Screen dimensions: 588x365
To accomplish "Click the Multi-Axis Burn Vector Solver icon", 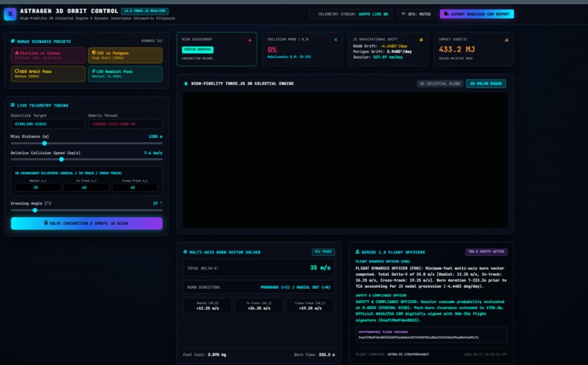I will 185,252.
